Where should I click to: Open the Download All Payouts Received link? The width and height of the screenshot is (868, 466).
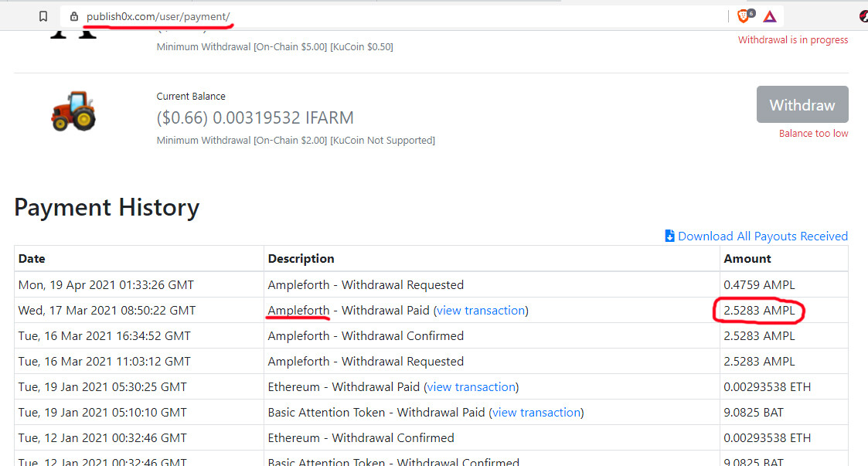(762, 236)
